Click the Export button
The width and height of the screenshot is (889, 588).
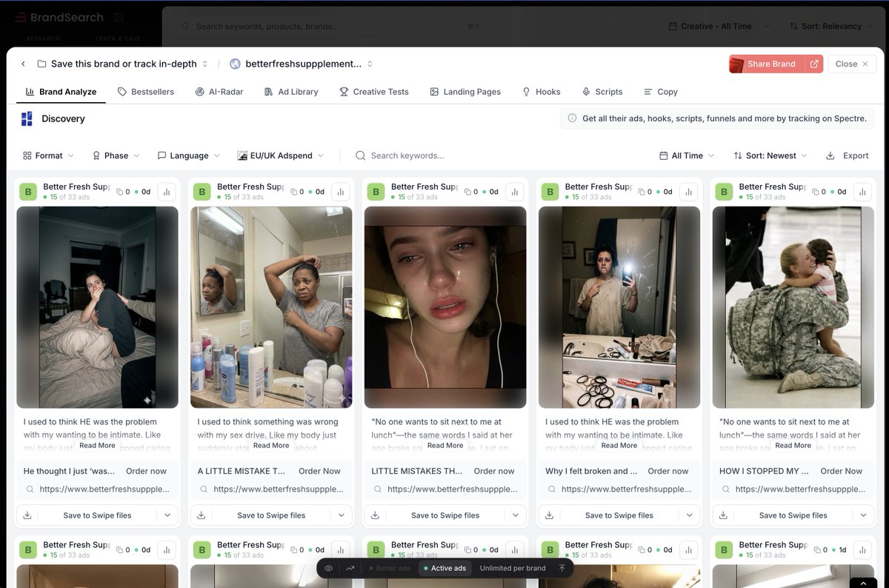pyautogui.click(x=848, y=156)
